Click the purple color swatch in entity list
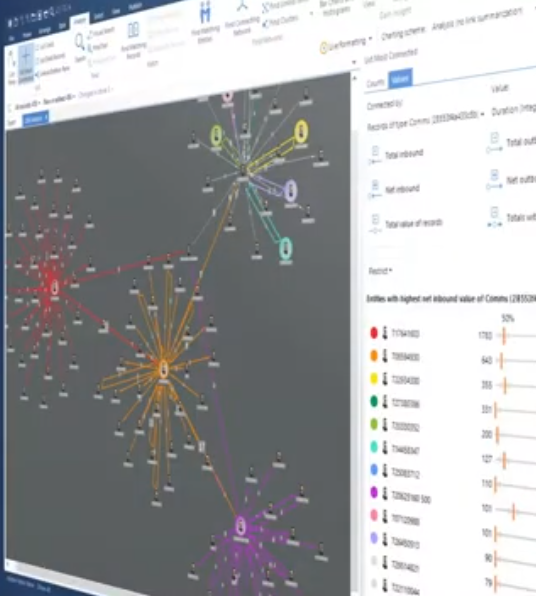Image resolution: width=536 pixels, height=596 pixels. pos(374,493)
